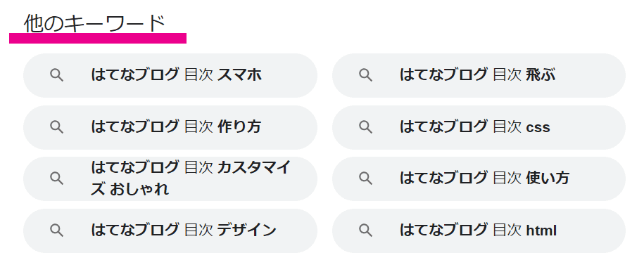The image size is (644, 279).
Task: Open the はてなブログ 目次 html keyword text
Action: [x=478, y=231]
